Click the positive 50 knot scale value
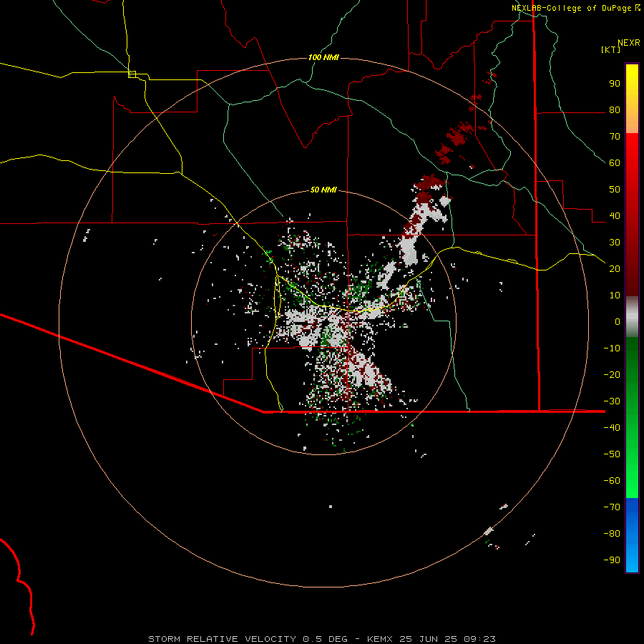 pos(615,190)
